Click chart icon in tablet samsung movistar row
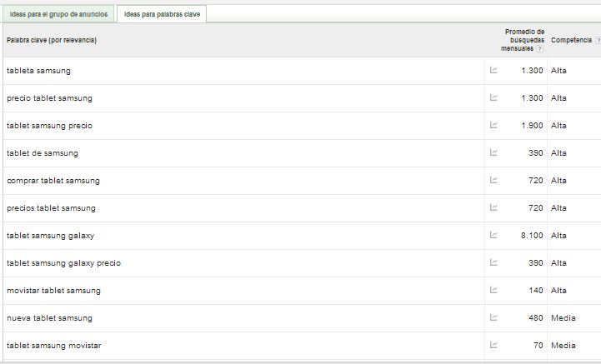 click(x=493, y=345)
